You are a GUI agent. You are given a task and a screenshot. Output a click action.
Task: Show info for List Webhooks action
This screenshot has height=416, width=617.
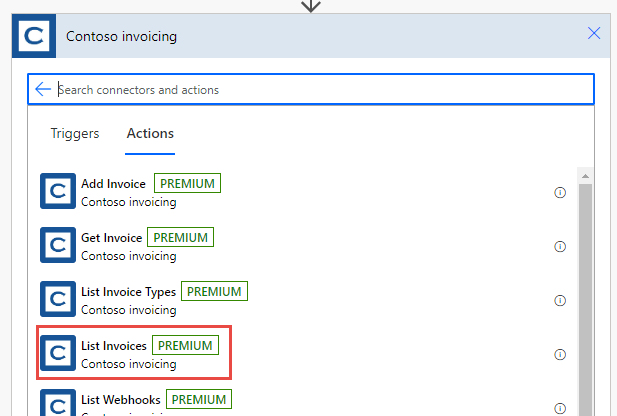tap(560, 408)
